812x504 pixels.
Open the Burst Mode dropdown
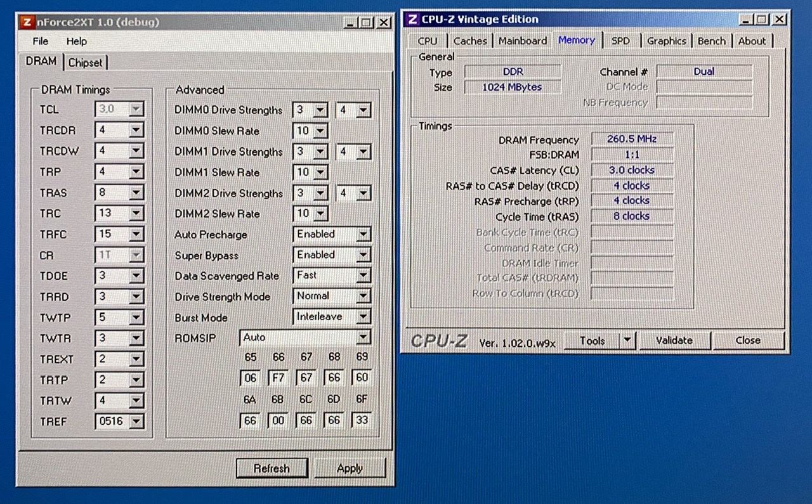[x=332, y=316]
